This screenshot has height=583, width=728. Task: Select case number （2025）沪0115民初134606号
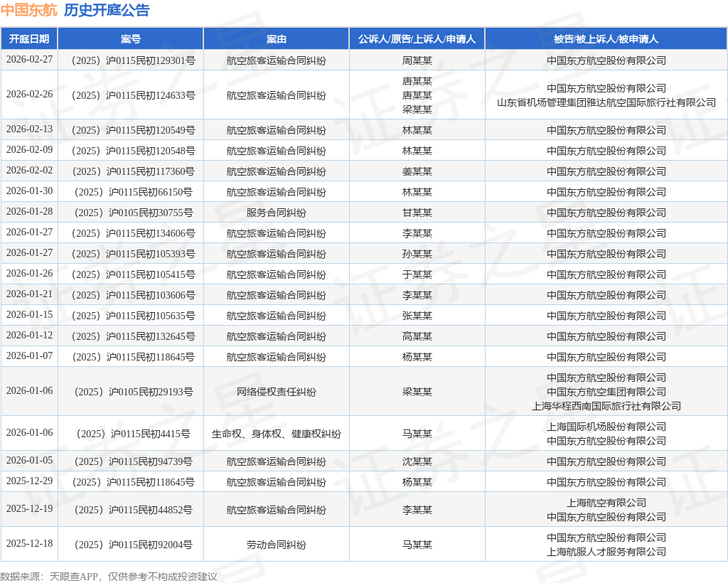[131, 233]
